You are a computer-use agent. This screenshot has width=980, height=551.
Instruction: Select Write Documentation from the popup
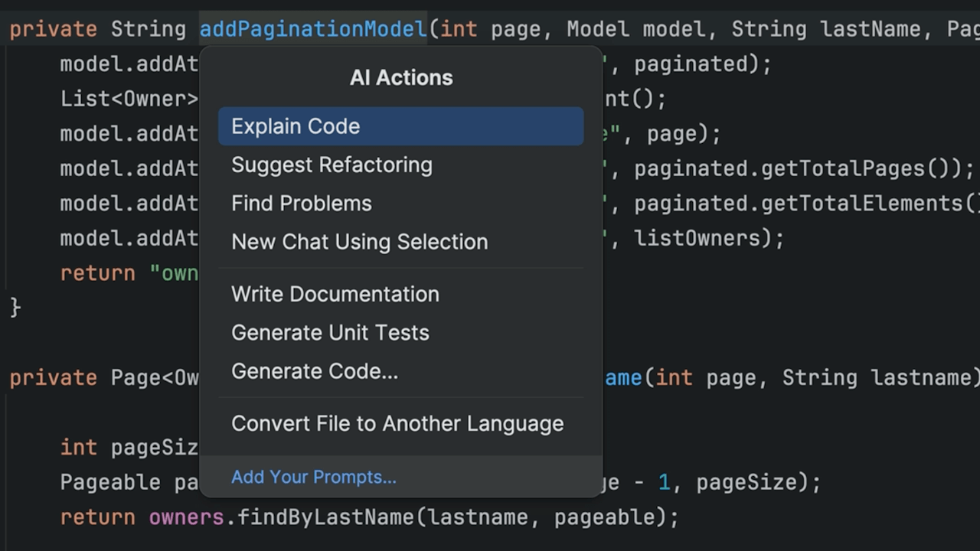click(335, 294)
